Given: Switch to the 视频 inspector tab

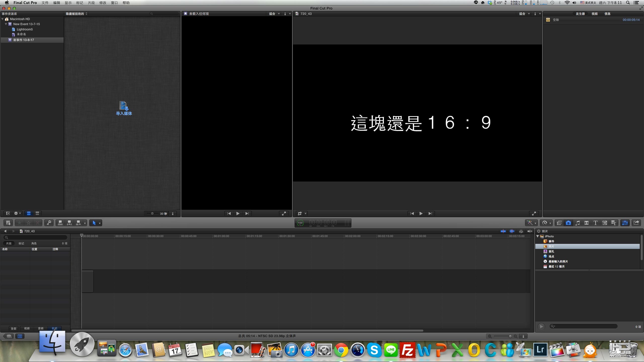Looking at the screenshot, I should point(594,14).
